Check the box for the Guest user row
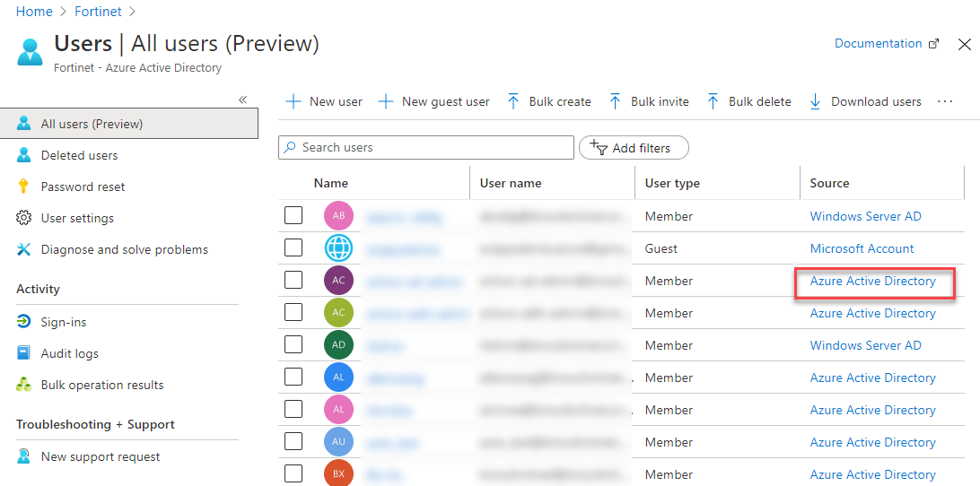This screenshot has height=486, width=980. click(x=293, y=248)
